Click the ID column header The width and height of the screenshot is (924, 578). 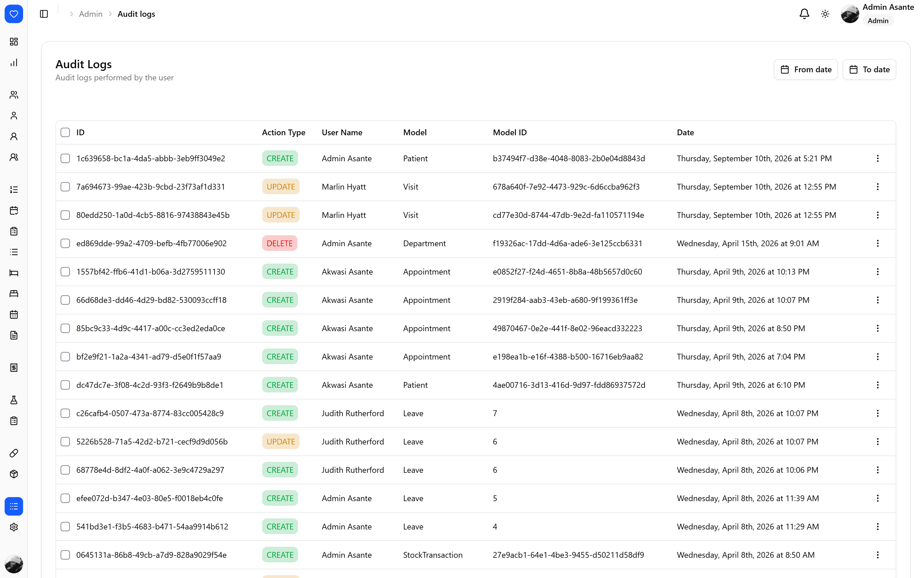(x=81, y=133)
